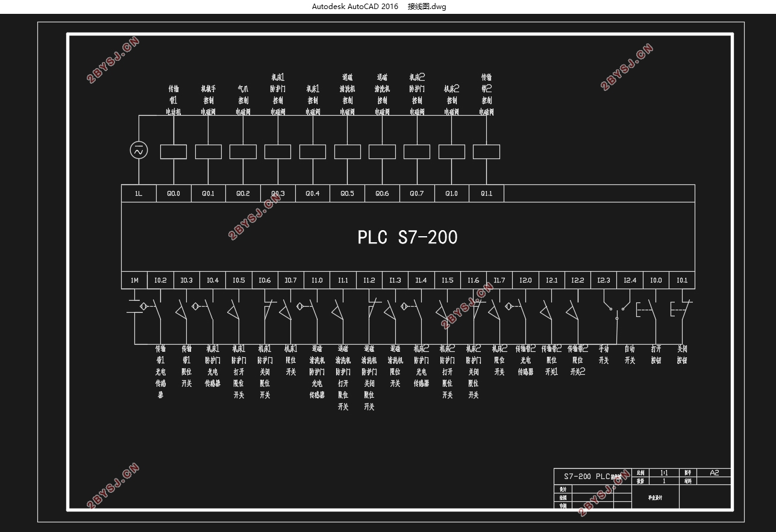The height and width of the screenshot is (532, 776).
Task: Select the Q1.1 output terminal
Action: pos(486,193)
